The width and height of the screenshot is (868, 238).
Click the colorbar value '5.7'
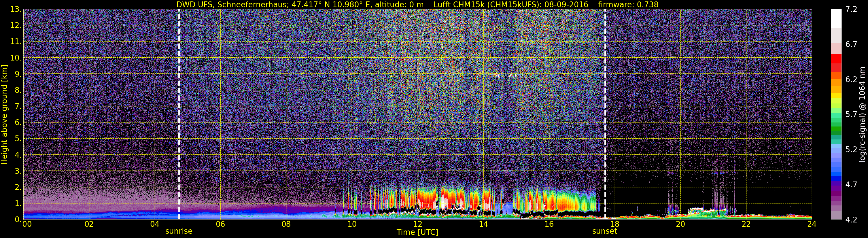[851, 114]
